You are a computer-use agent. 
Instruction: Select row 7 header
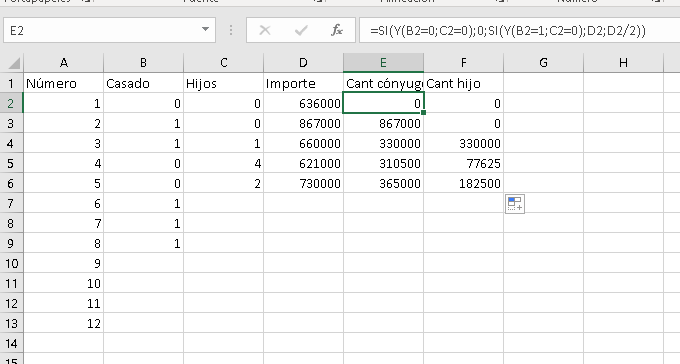(12, 203)
